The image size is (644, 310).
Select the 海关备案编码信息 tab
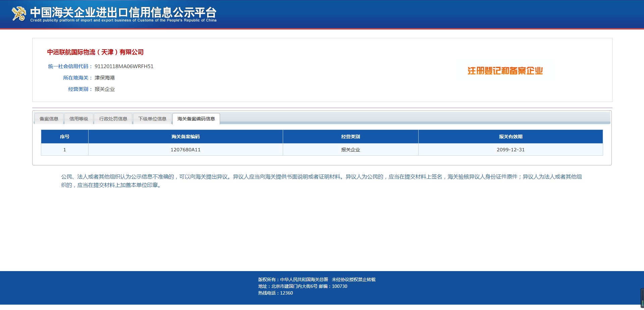pyautogui.click(x=196, y=118)
